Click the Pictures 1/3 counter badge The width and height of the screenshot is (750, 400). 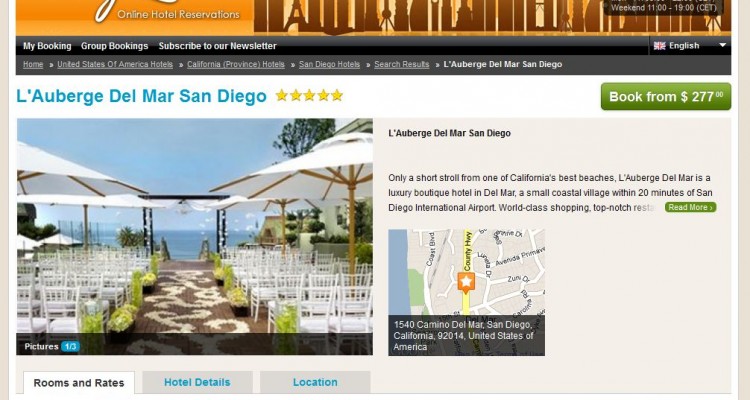tap(70, 346)
